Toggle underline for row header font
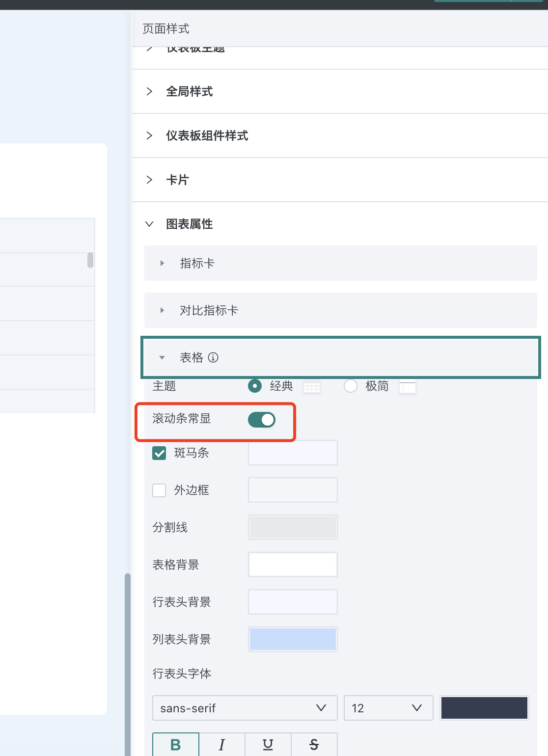The height and width of the screenshot is (756, 548). pos(268,745)
